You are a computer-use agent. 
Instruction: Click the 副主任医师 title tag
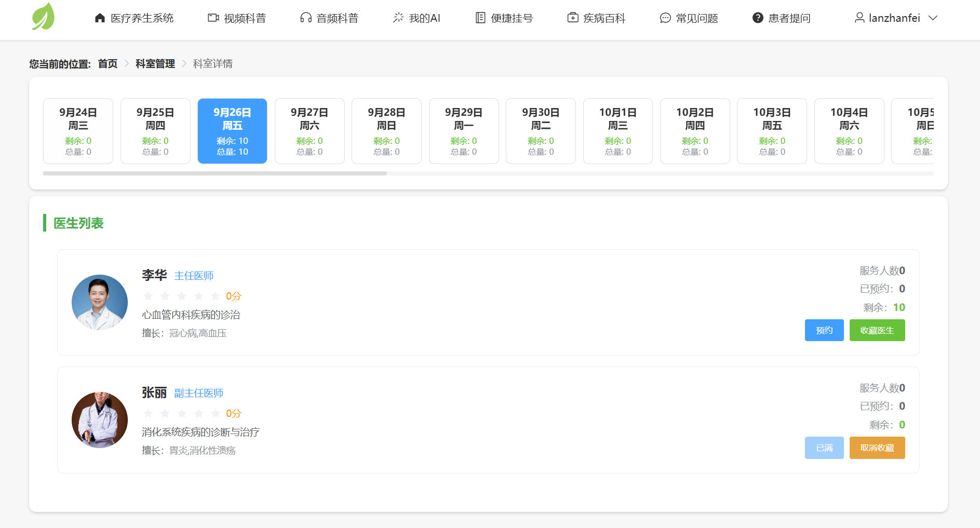(x=199, y=393)
